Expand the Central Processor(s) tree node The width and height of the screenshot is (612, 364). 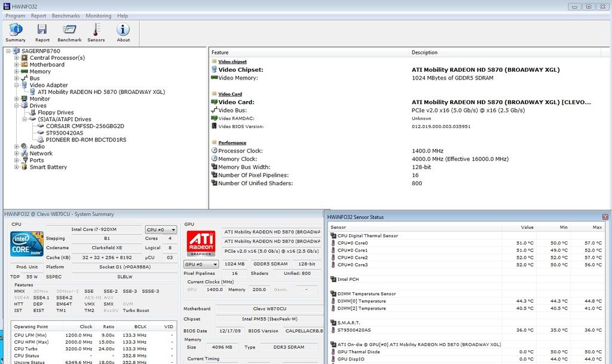click(16, 58)
